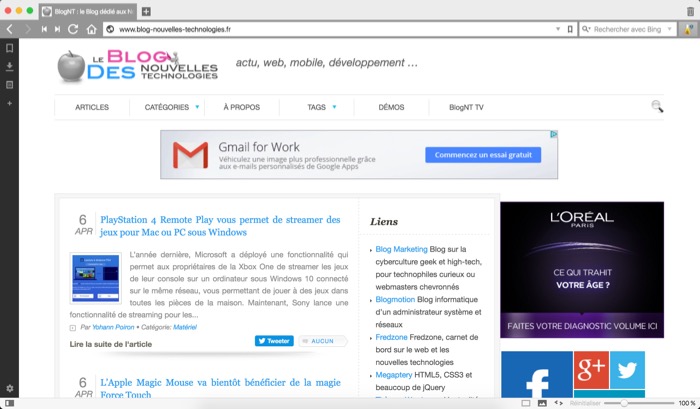The height and width of the screenshot is (409, 700).
Task: Open the BlogNT TV menu item
Action: click(466, 107)
